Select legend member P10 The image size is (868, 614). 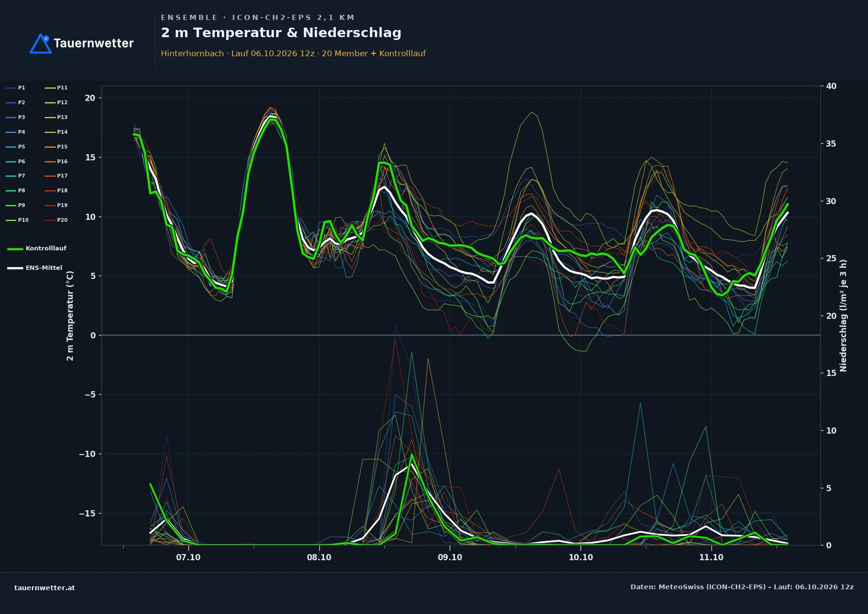pos(17,220)
